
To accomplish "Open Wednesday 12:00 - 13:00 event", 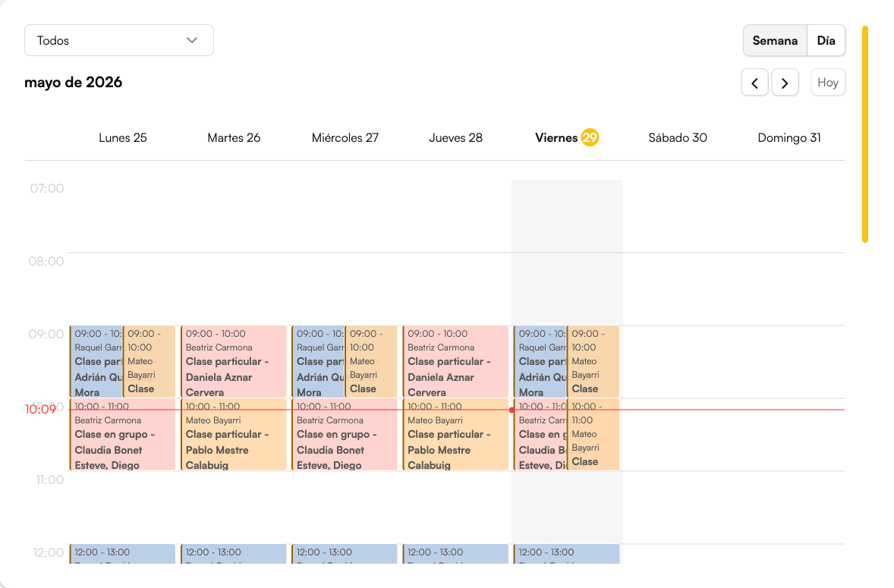I will pyautogui.click(x=345, y=554).
